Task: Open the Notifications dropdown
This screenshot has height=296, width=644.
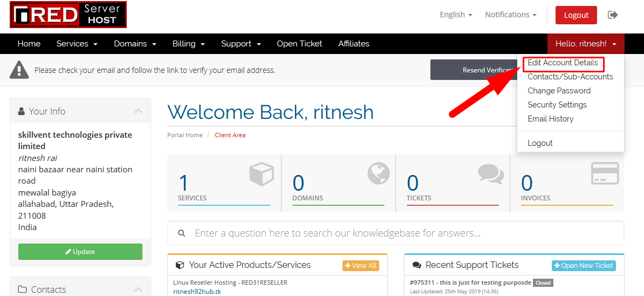Action: 511,15
